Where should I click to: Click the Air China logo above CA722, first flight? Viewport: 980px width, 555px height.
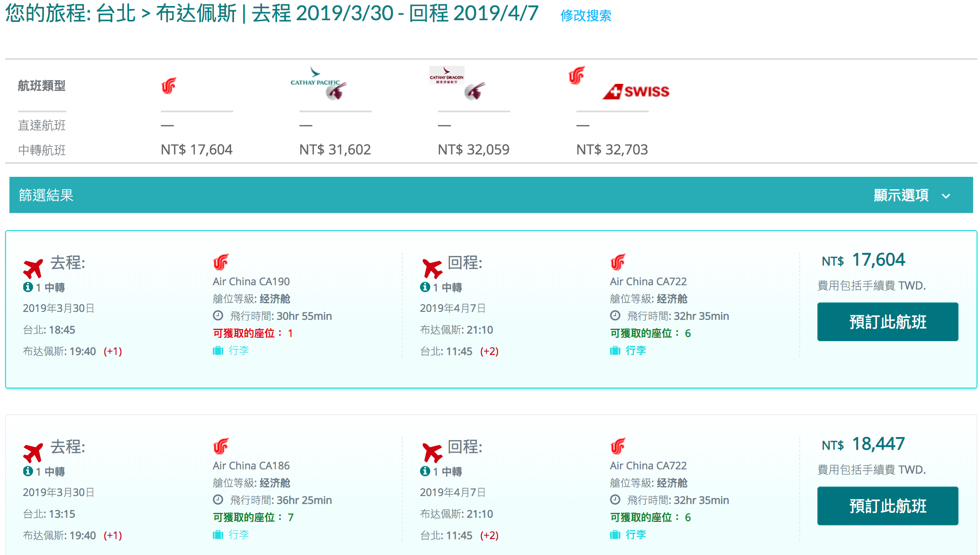coord(618,262)
